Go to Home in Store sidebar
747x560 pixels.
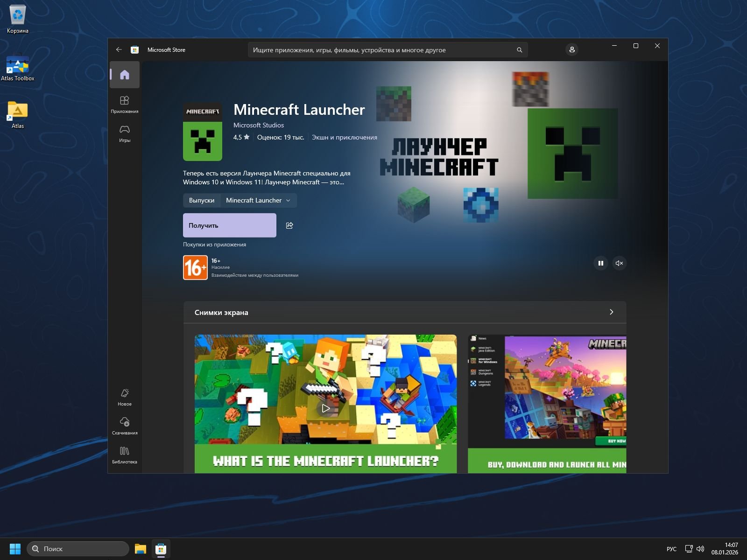click(x=125, y=75)
